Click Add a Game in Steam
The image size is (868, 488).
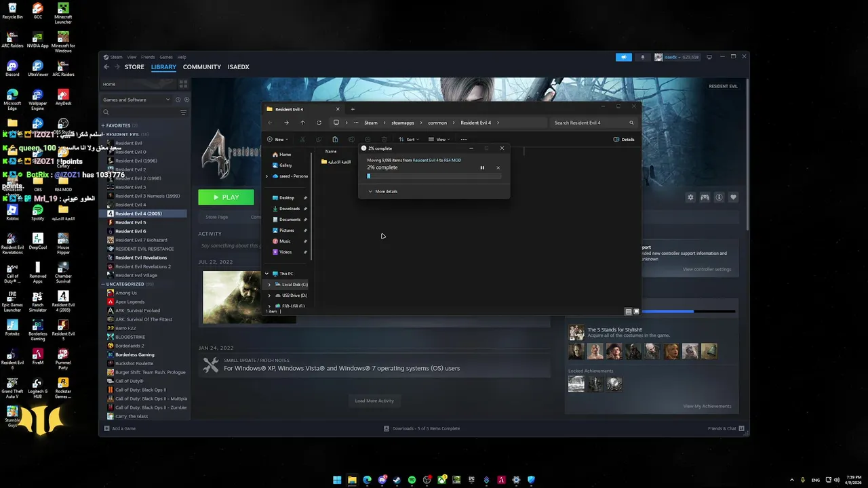120,428
